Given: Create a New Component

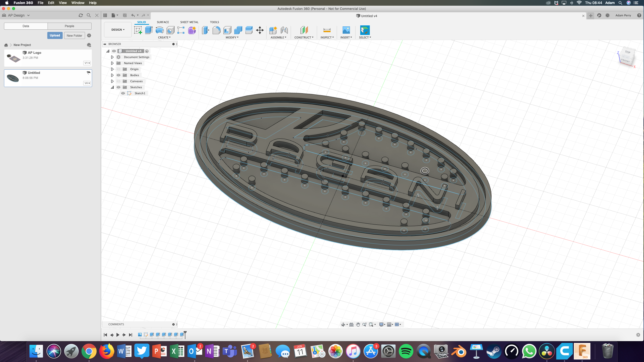Looking at the screenshot, I should pyautogui.click(x=273, y=30).
